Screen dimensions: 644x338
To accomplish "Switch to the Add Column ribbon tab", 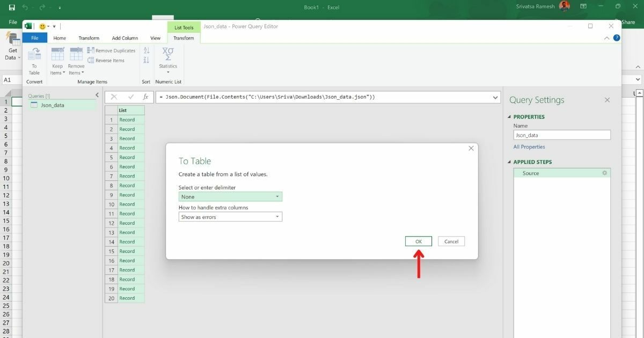I will pos(125,38).
